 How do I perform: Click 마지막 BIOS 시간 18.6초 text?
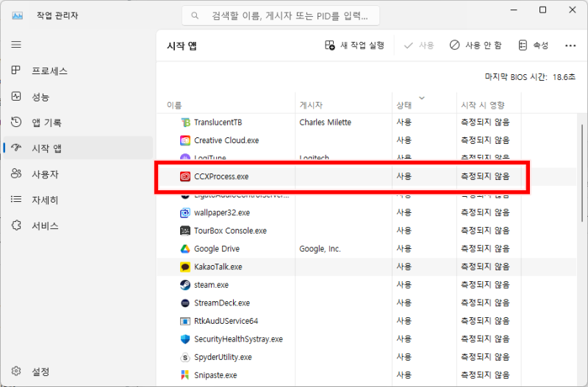pyautogui.click(x=530, y=77)
